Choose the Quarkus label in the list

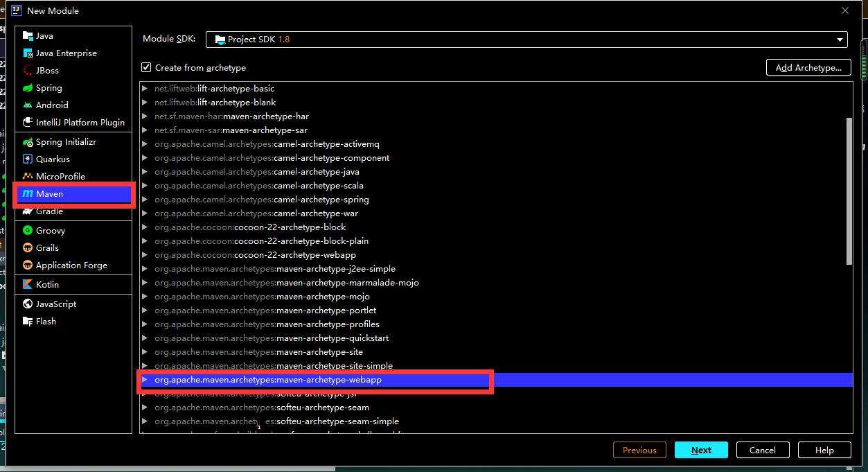pyautogui.click(x=53, y=159)
